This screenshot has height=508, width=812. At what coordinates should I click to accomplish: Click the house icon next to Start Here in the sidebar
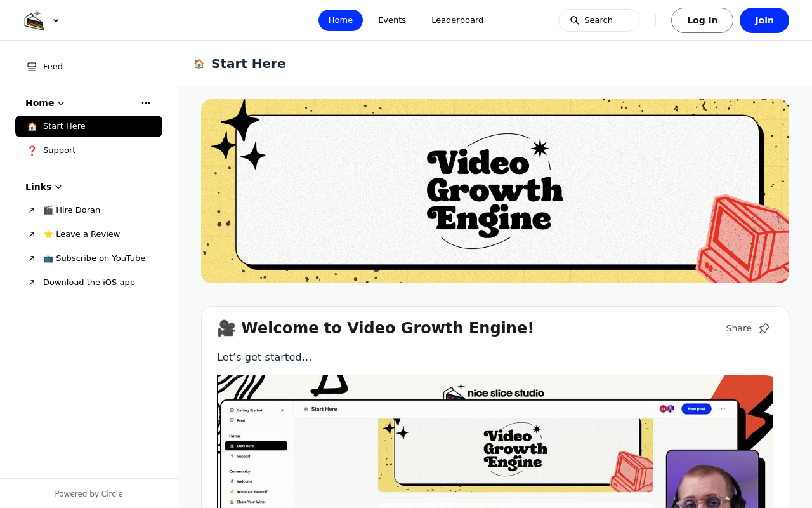click(32, 126)
